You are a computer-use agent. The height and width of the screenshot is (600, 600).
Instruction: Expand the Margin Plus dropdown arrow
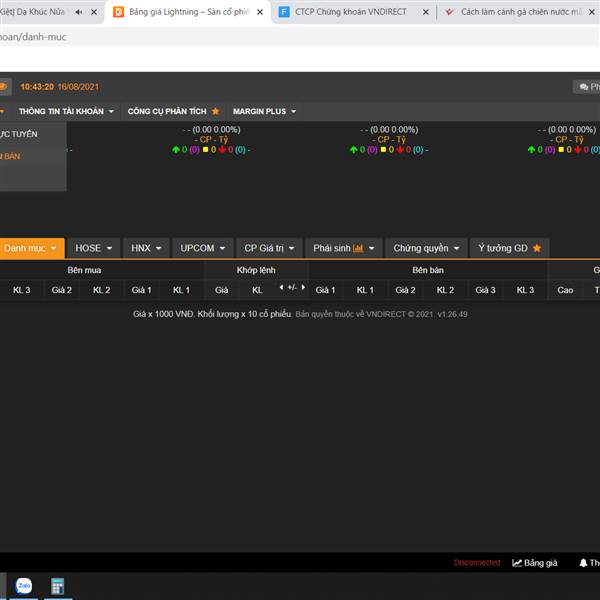(293, 111)
